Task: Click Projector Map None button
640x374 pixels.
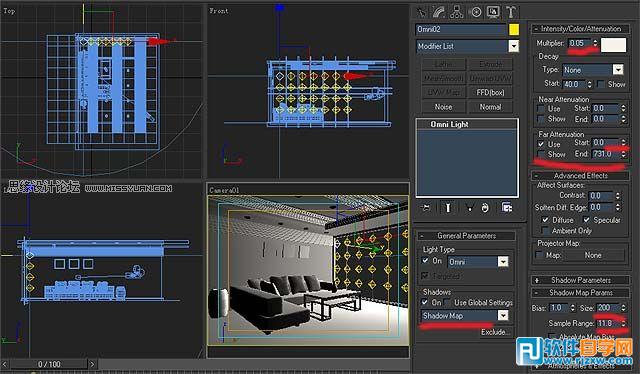Action: [593, 255]
